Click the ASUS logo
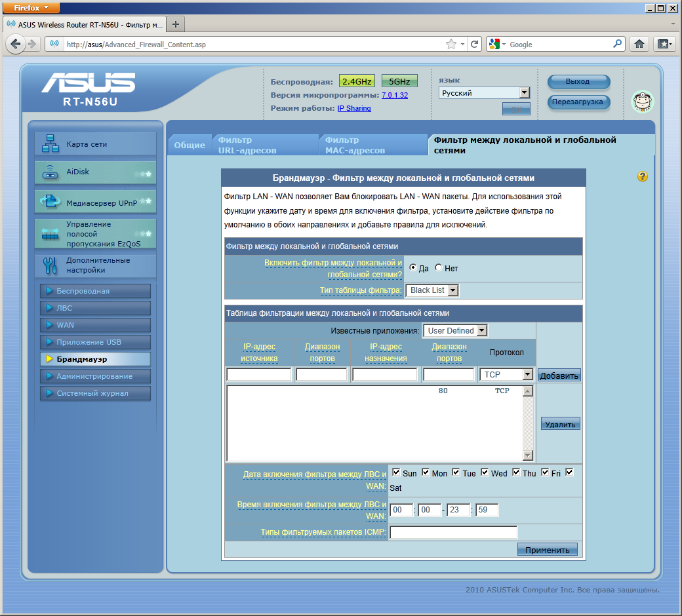 click(x=89, y=82)
